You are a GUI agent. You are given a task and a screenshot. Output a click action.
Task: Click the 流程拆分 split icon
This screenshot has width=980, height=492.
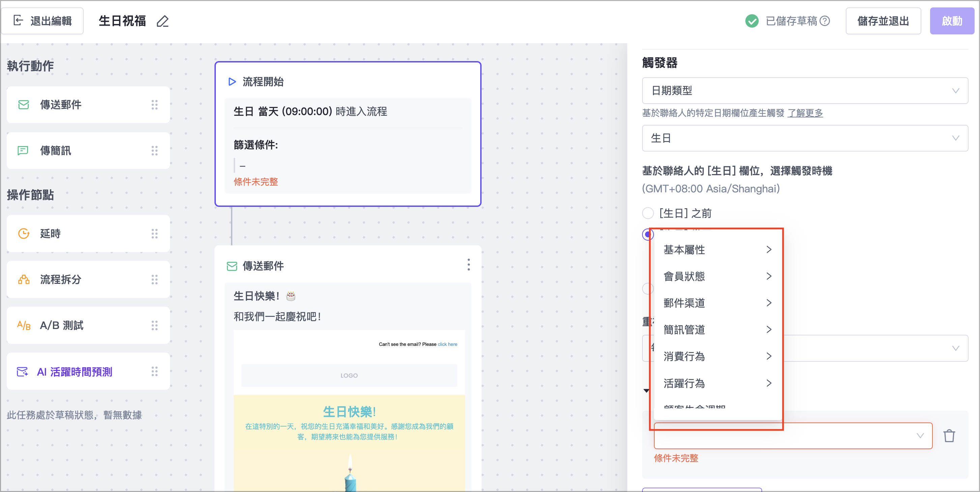[24, 279]
